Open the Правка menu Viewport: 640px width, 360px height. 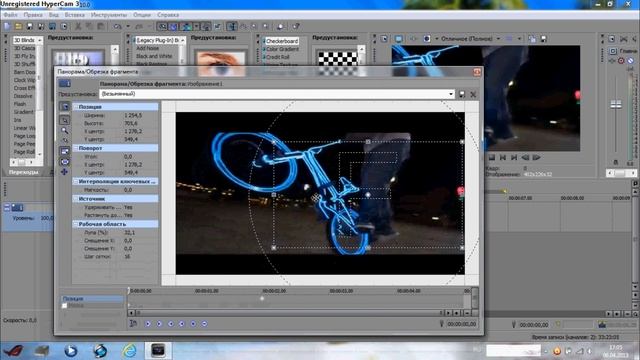pos(33,15)
